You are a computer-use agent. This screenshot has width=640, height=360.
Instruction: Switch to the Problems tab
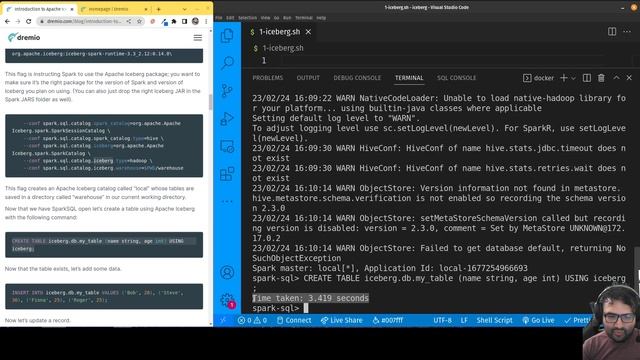click(x=267, y=78)
